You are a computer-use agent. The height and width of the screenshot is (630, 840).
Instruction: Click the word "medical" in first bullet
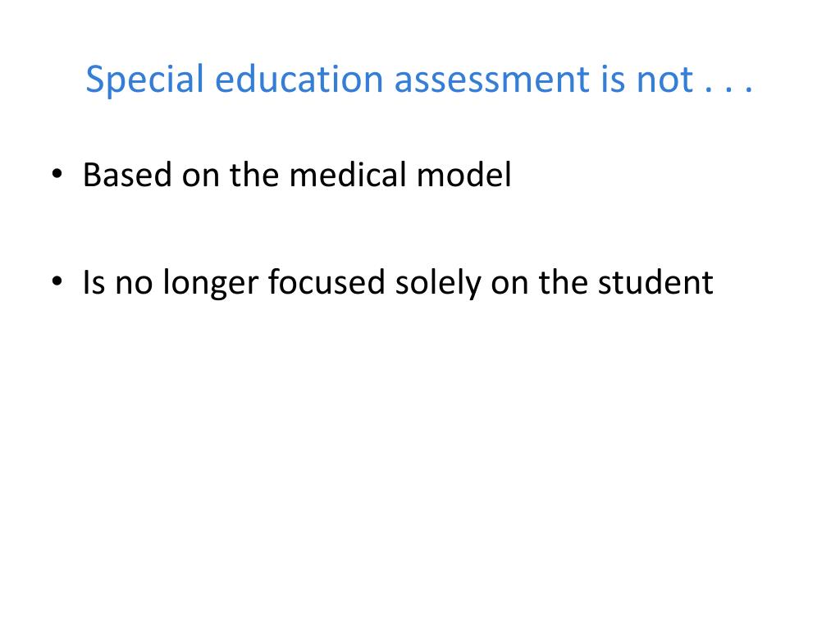[348, 175]
